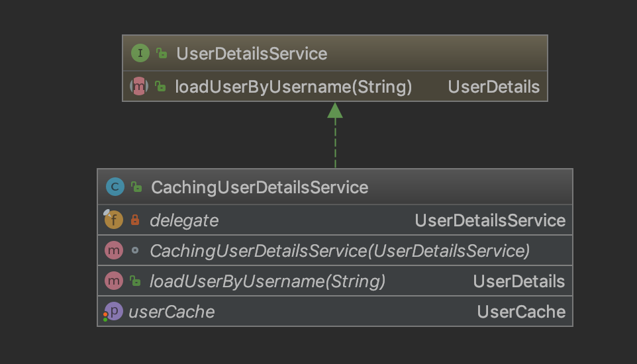Click the method icon of the CachingUserDetailsService constructor
The height and width of the screenshot is (364, 637).
click(x=114, y=251)
